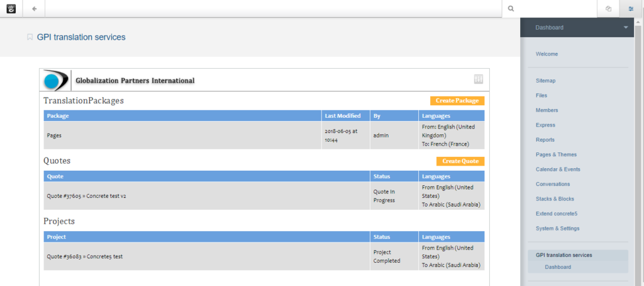This screenshot has width=644, height=286.
Task: Click the Create Quote button
Action: (460, 161)
